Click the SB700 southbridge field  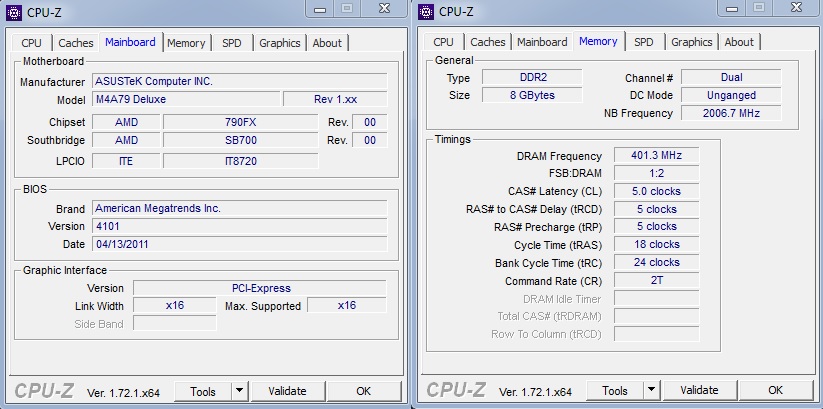pos(240,140)
